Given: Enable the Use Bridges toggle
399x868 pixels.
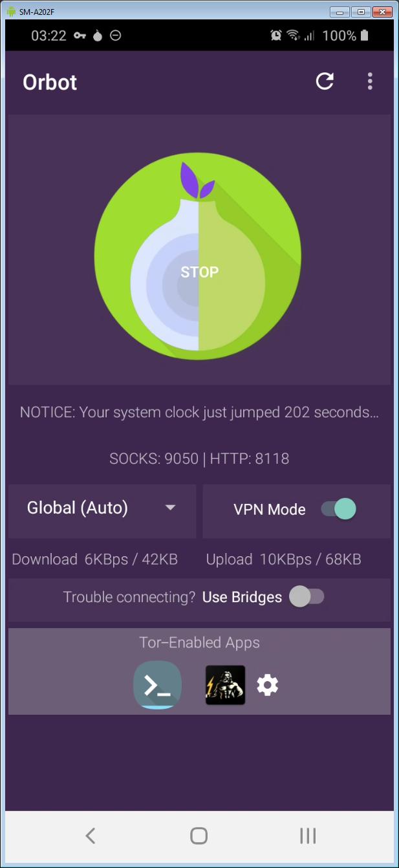Looking at the screenshot, I should tap(307, 596).
